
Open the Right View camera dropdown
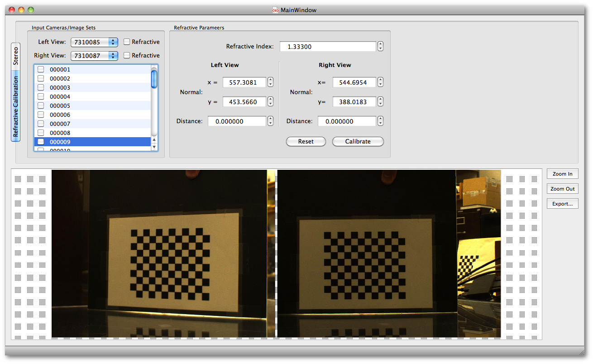coord(94,56)
